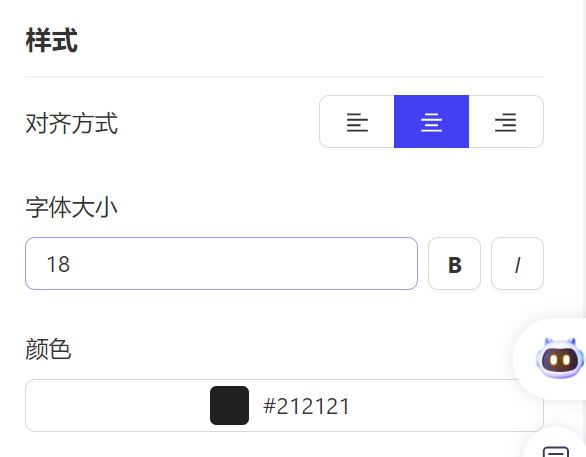Select the center alignment icon
The width and height of the screenshot is (586, 457).
tap(431, 122)
